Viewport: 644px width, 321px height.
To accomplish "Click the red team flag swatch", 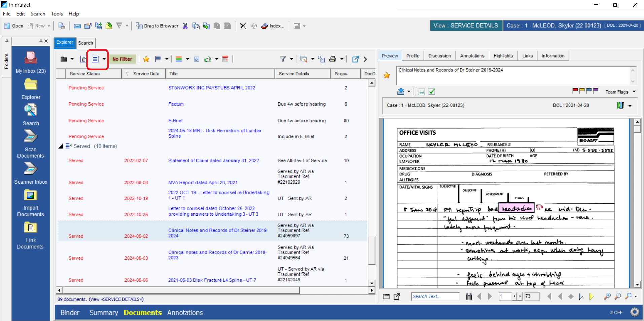I will pos(575,90).
